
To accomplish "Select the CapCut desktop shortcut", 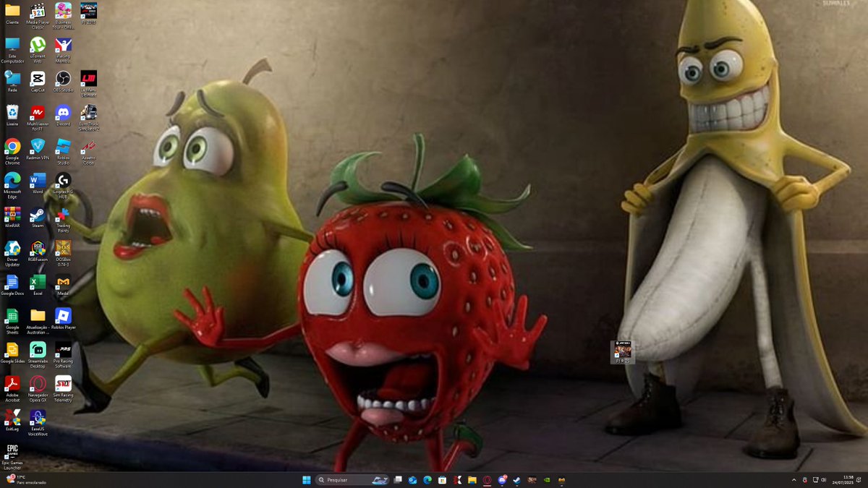I will click(38, 82).
